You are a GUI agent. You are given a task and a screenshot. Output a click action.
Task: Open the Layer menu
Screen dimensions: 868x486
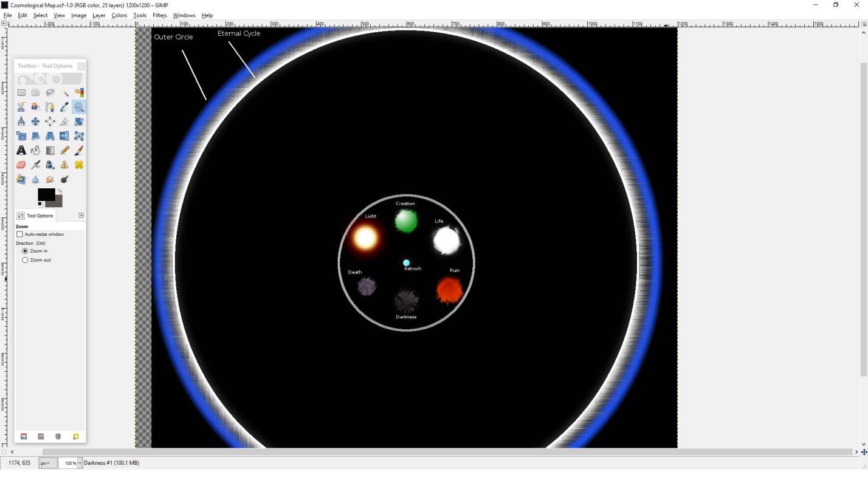coord(98,15)
